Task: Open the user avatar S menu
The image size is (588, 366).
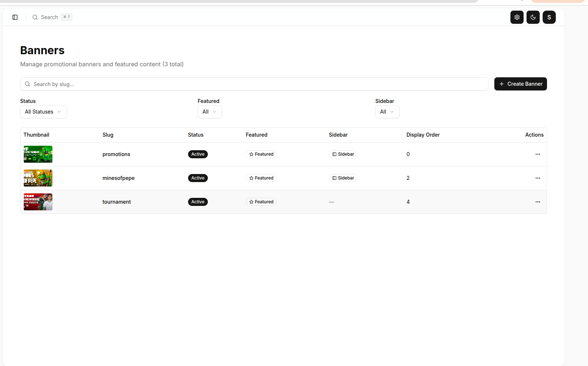Action: tap(549, 17)
